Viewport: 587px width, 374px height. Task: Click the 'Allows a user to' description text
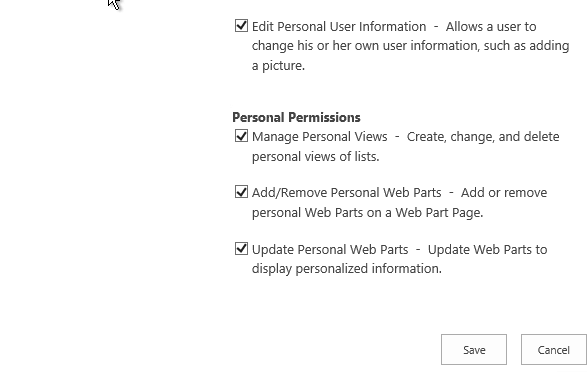coord(491,27)
